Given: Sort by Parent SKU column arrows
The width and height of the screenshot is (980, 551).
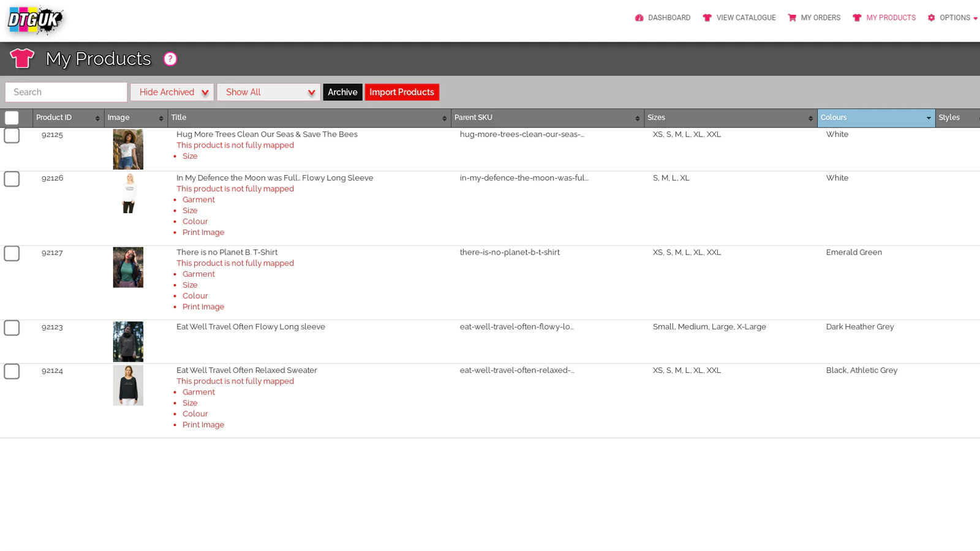Looking at the screenshot, I should pos(637,118).
